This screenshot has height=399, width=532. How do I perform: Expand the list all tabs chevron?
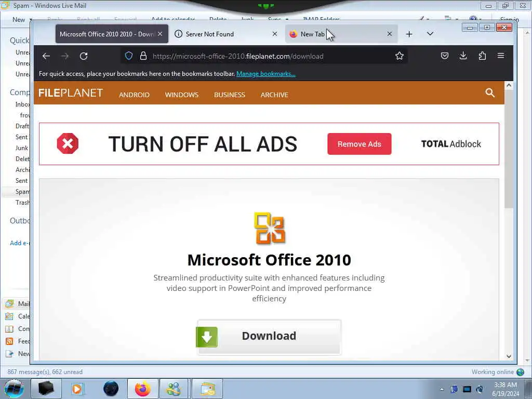[x=430, y=34]
